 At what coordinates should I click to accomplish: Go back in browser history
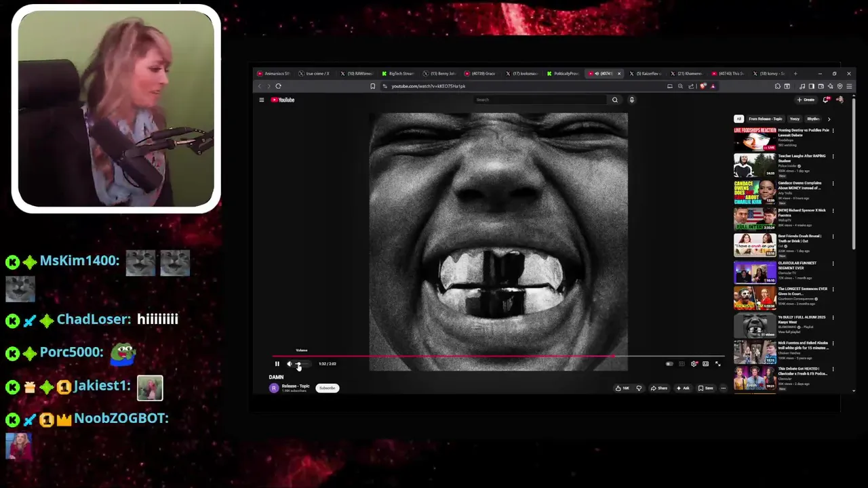pyautogui.click(x=258, y=86)
